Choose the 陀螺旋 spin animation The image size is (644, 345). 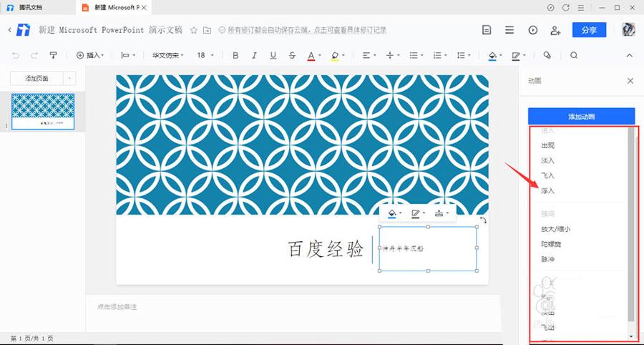pos(550,244)
